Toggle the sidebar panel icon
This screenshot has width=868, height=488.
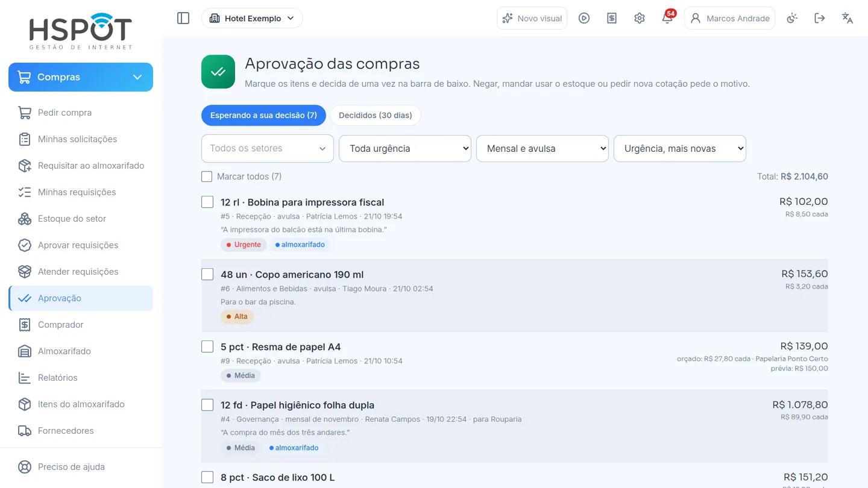[x=183, y=18]
